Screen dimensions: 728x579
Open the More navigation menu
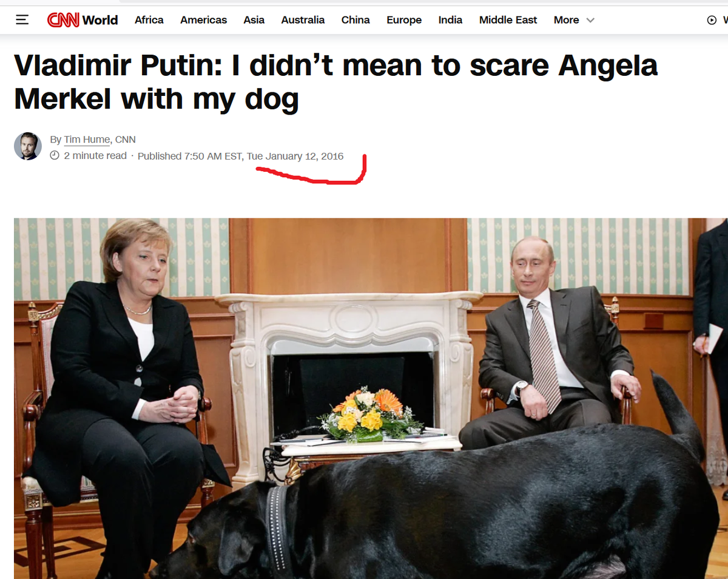tap(574, 20)
